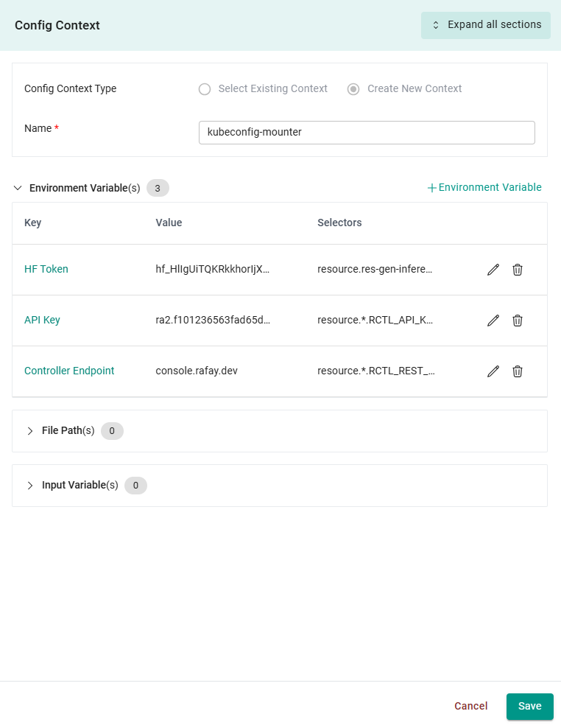The width and height of the screenshot is (561, 728).
Task: Click the File Path(s) count badge
Action: tap(112, 431)
